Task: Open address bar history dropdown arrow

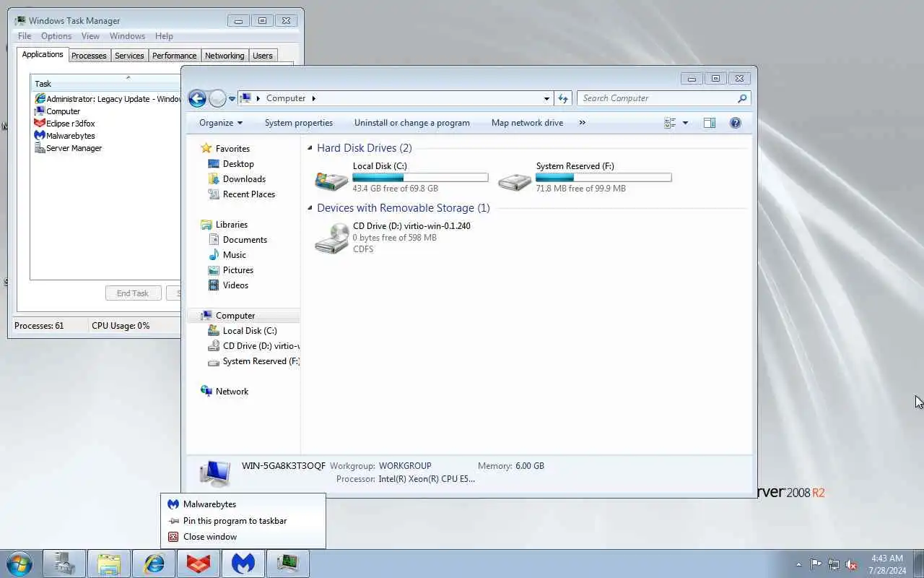Action: point(546,98)
